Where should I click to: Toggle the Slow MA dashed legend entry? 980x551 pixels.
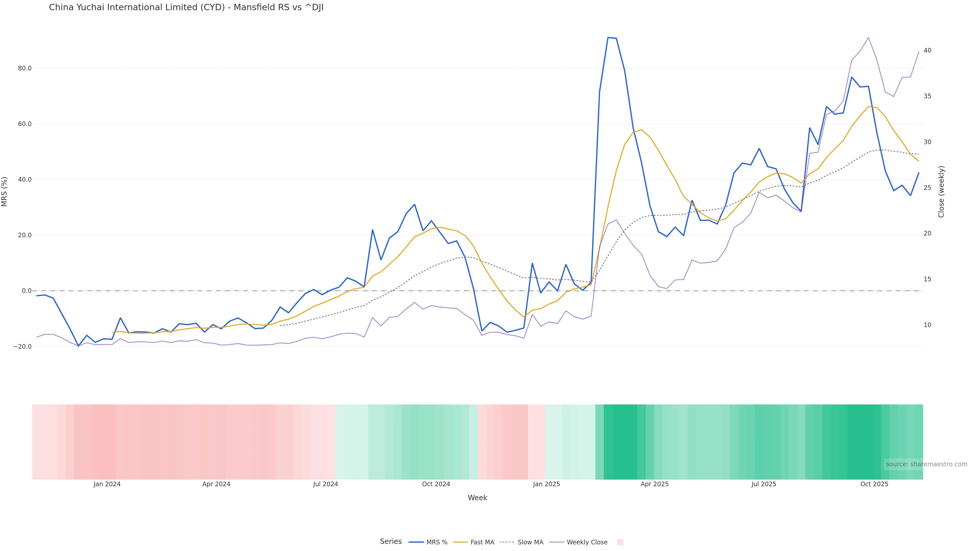[530, 542]
